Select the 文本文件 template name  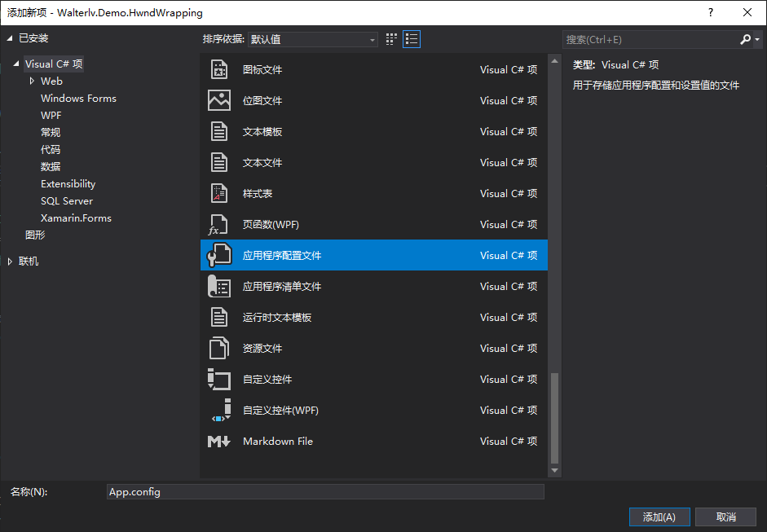pos(262,162)
